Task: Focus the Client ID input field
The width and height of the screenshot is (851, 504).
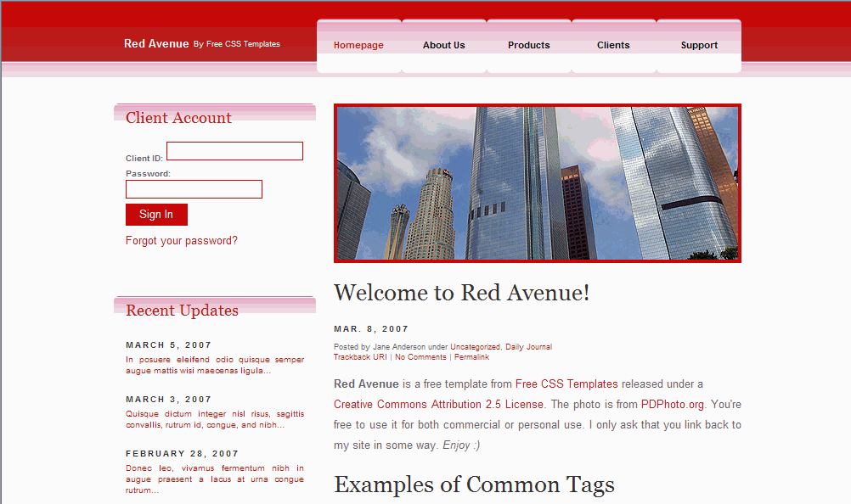Action: (234, 151)
